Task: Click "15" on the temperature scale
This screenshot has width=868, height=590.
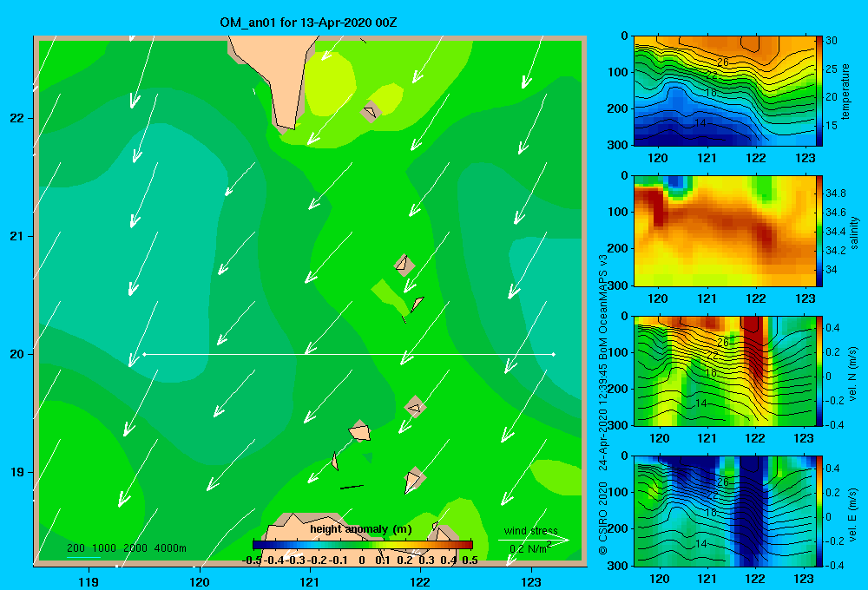Action: click(832, 126)
